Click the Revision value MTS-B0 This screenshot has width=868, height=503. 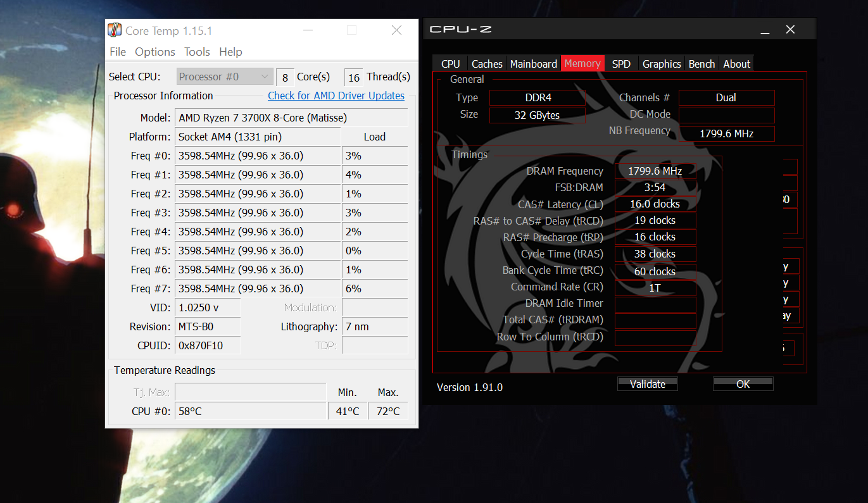[208, 326]
